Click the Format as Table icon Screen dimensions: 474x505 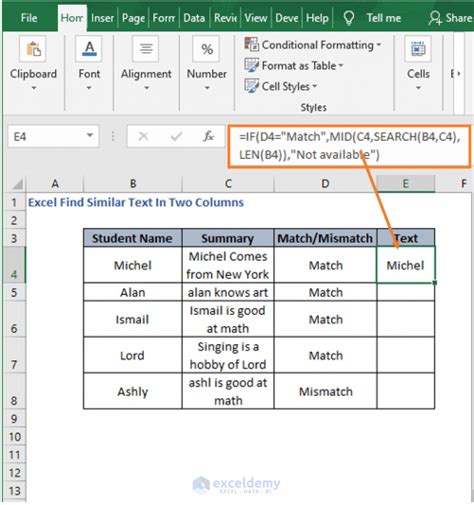click(x=251, y=65)
